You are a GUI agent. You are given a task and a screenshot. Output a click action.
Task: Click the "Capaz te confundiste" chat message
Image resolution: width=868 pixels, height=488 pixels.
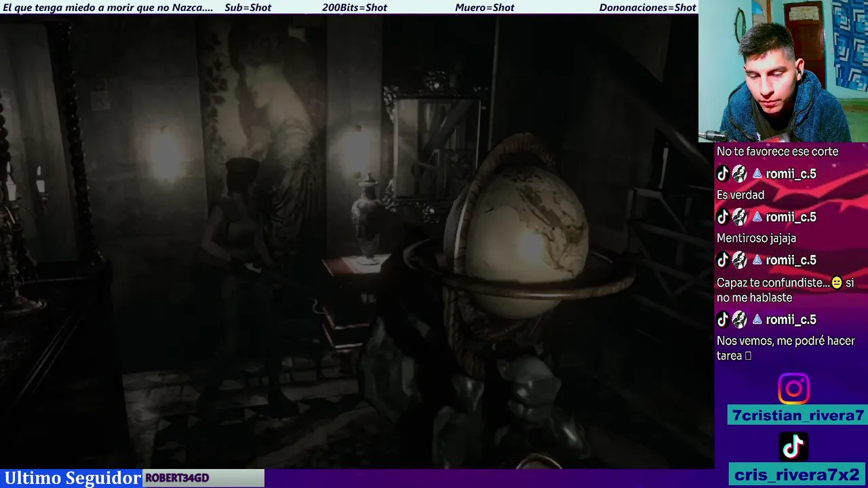[785, 290]
